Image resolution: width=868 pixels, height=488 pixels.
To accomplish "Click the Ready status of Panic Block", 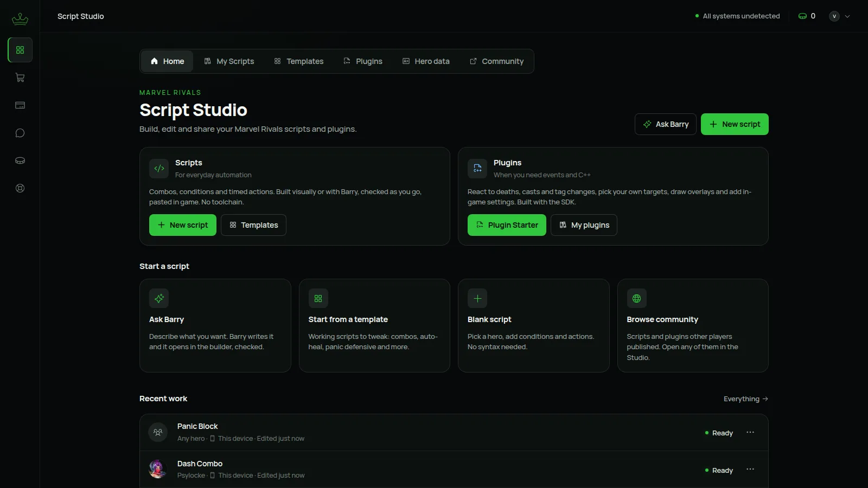I will pyautogui.click(x=719, y=433).
